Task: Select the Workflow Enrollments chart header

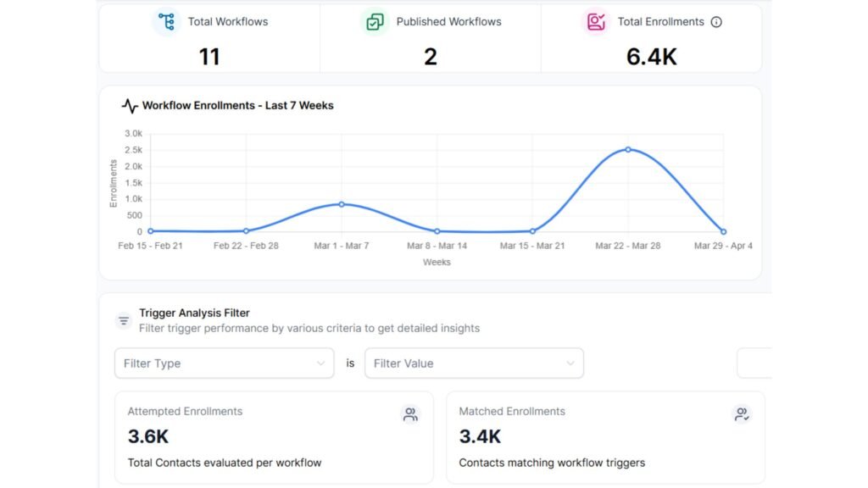Action: tap(238, 105)
